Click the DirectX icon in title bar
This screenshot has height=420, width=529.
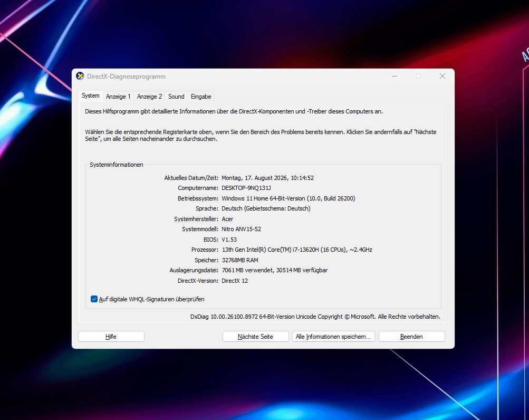tap(80, 76)
